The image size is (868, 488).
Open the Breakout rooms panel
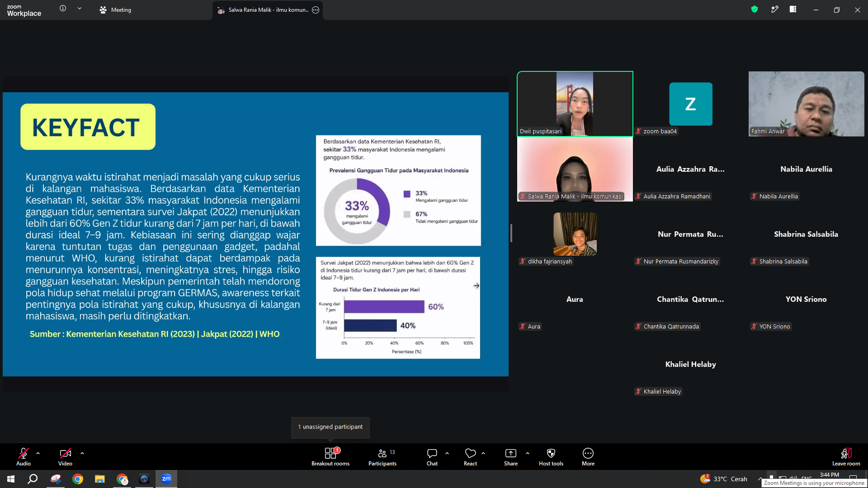pyautogui.click(x=330, y=456)
